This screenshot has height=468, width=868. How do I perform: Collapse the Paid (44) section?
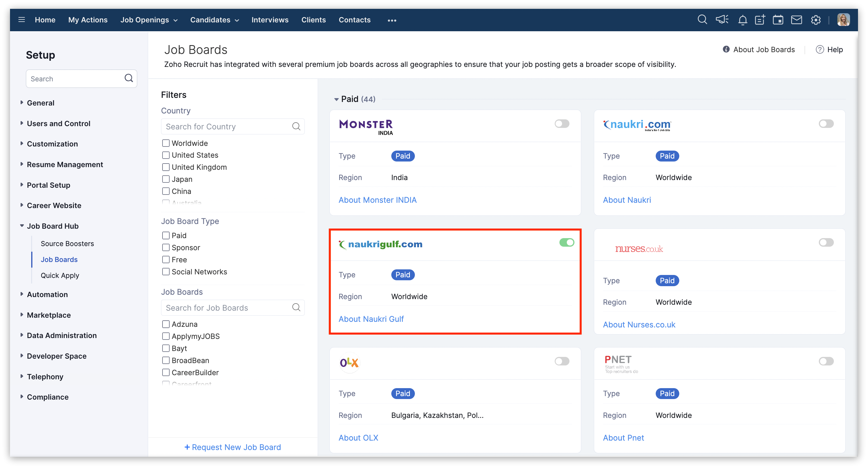click(x=336, y=100)
